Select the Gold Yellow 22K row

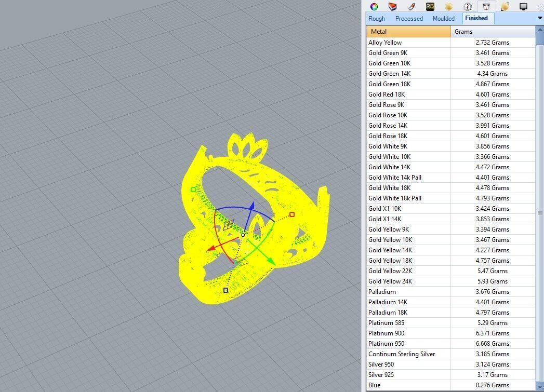tap(450, 271)
